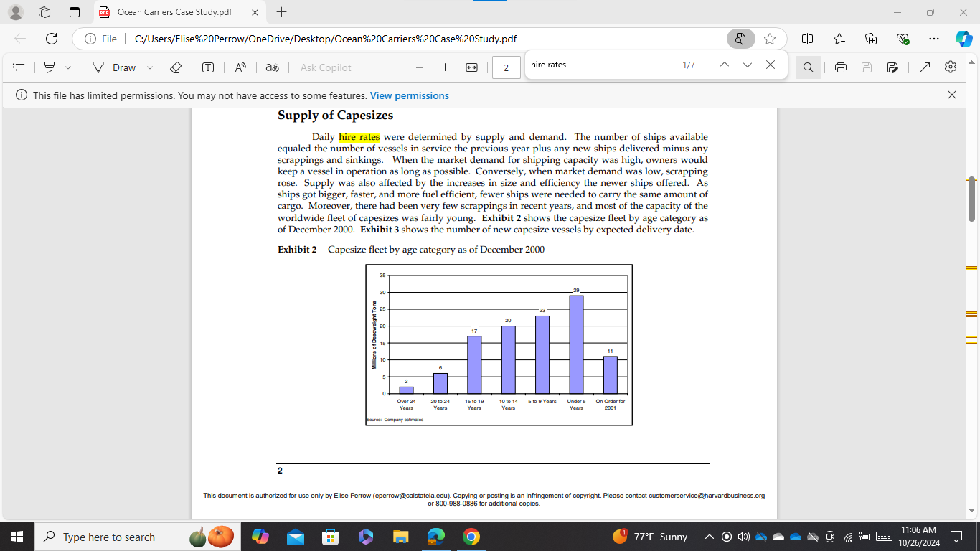Viewport: 980px width, 551px height.
Task: Open the table of contents panel
Action: (x=19, y=67)
